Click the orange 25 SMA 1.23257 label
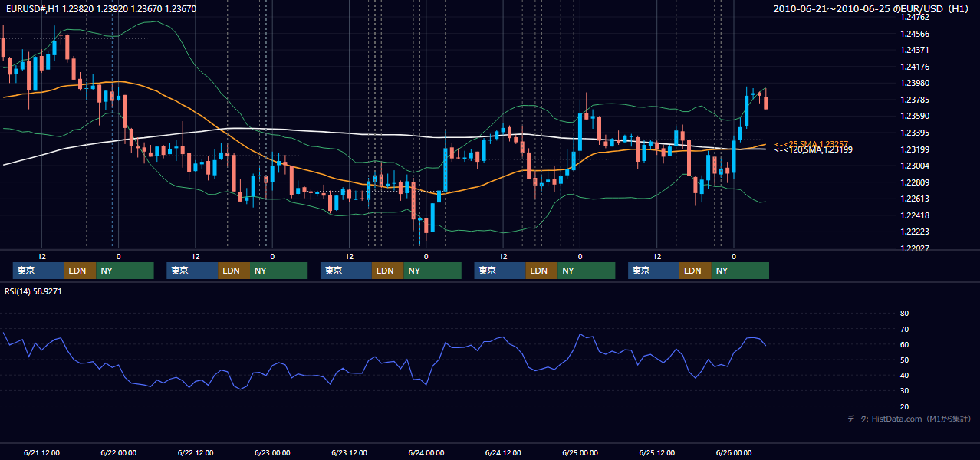Screen dimensions: 980x460 tap(811, 144)
